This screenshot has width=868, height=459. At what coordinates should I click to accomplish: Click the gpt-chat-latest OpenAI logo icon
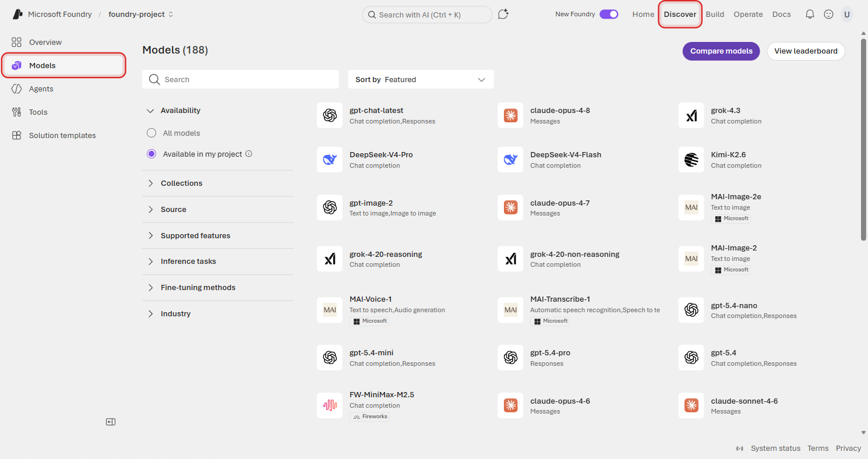point(330,115)
